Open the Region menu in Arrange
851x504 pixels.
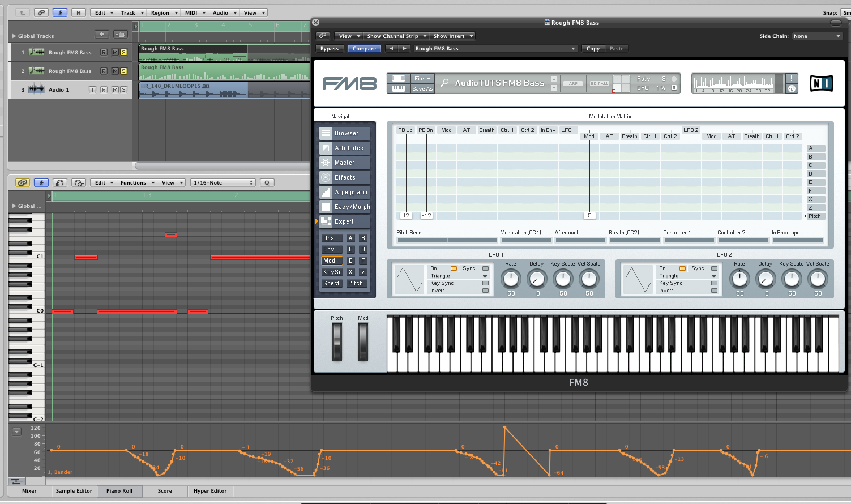(163, 12)
